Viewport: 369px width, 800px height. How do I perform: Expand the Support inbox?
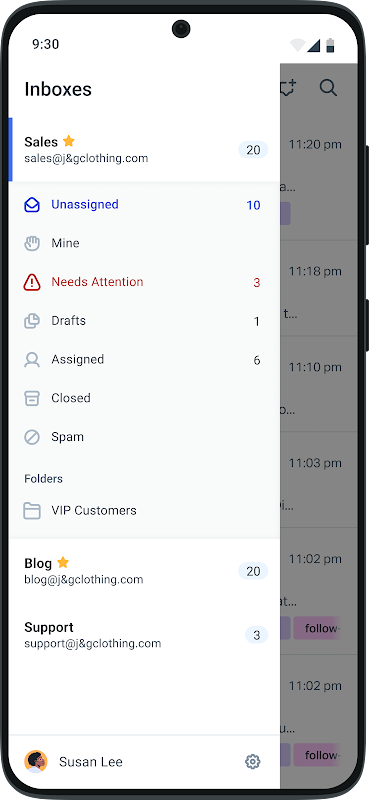144,635
